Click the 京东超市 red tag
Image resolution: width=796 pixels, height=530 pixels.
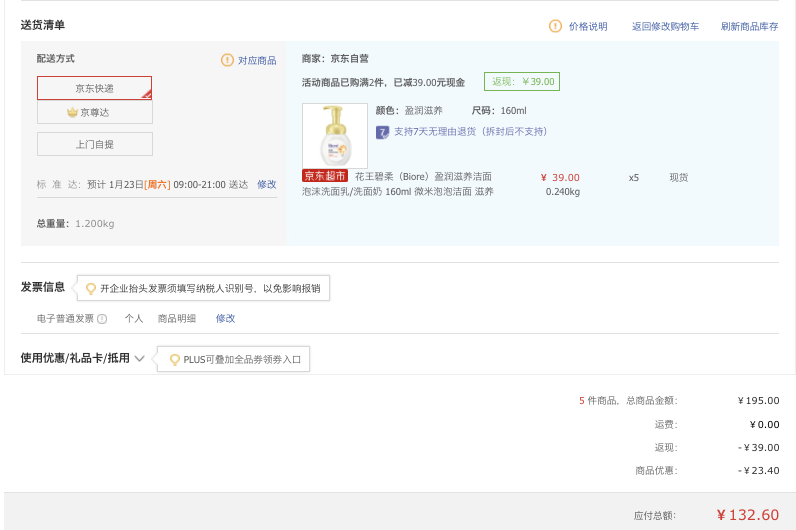click(325, 176)
